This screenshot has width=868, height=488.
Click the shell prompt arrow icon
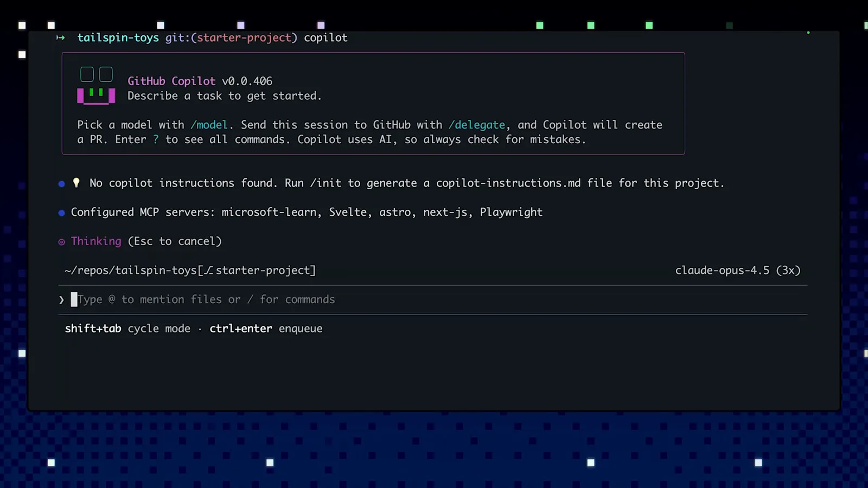(61, 37)
